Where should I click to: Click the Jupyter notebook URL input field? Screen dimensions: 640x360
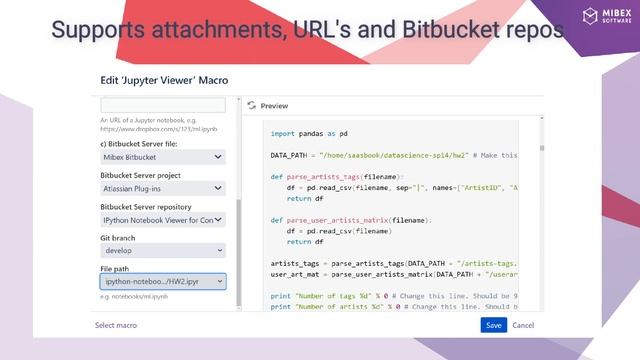pyautogui.click(x=163, y=105)
